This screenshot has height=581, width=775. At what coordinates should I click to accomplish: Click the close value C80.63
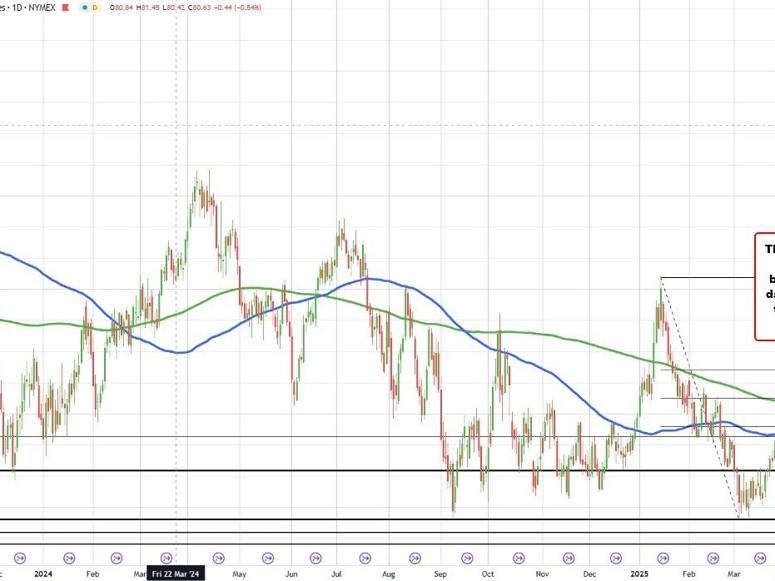tap(200, 8)
